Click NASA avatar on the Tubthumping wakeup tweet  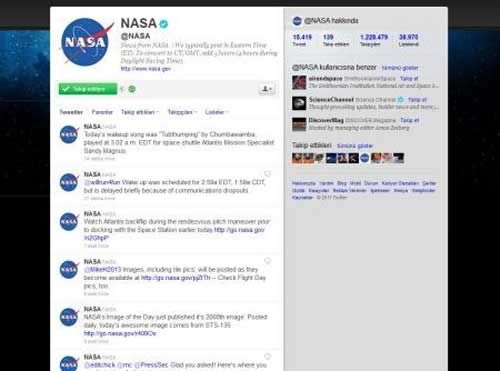coord(69,134)
